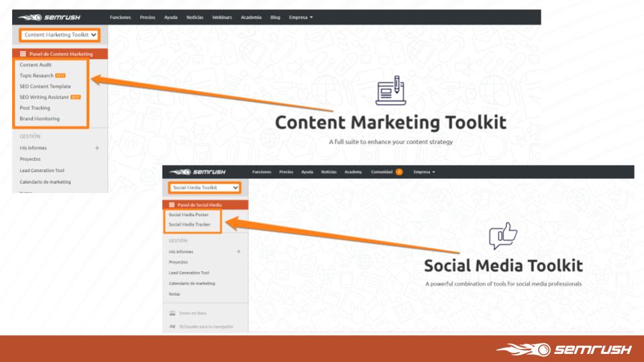
Task: Select Panel de Content Marketing
Action: click(x=60, y=54)
